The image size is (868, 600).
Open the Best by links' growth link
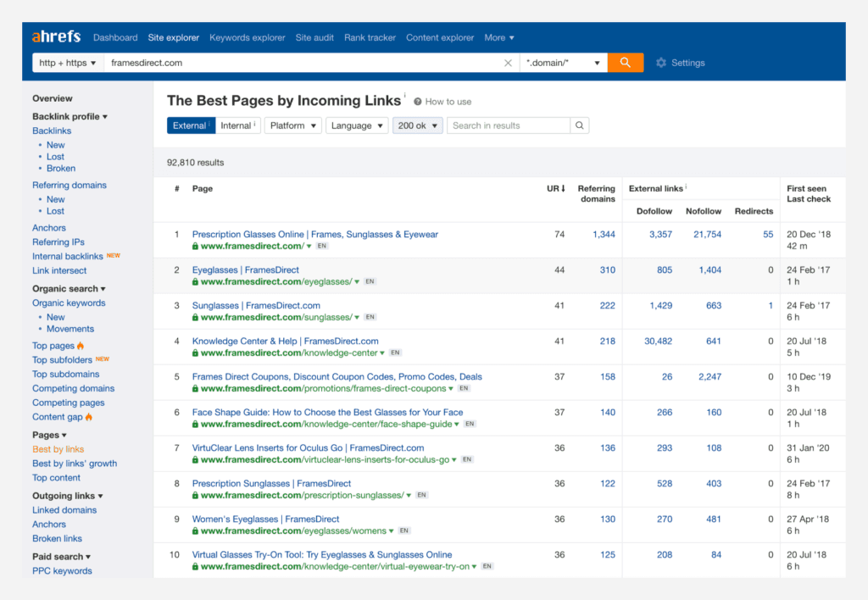[x=75, y=464]
